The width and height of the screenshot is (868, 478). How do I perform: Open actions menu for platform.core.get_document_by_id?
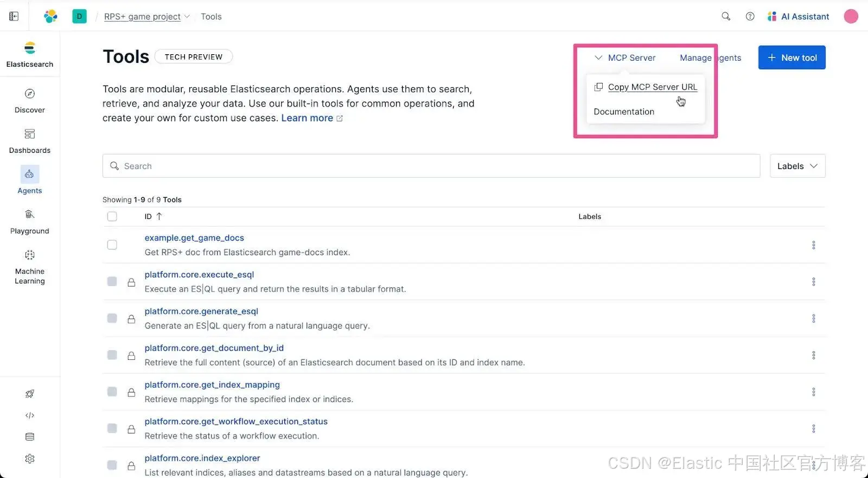pyautogui.click(x=813, y=355)
